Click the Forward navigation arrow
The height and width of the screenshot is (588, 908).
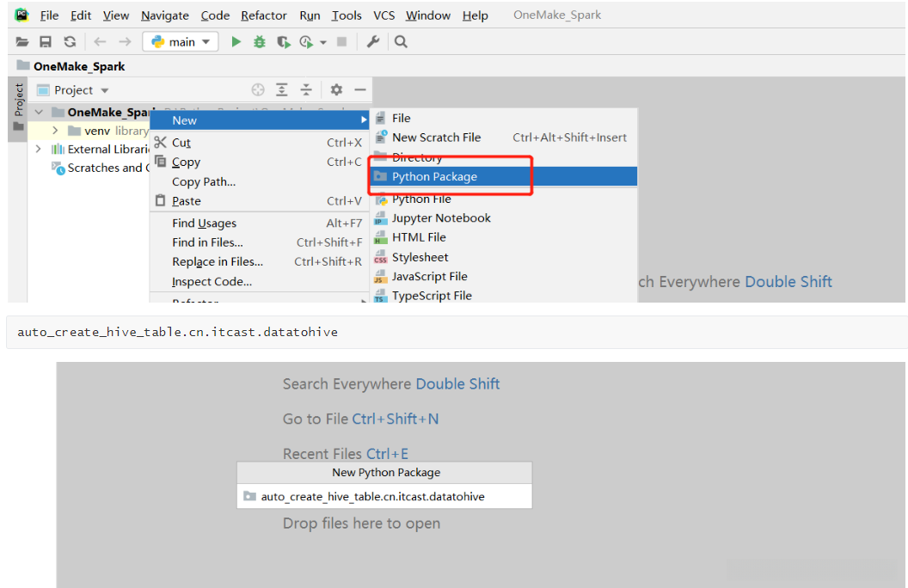(125, 41)
